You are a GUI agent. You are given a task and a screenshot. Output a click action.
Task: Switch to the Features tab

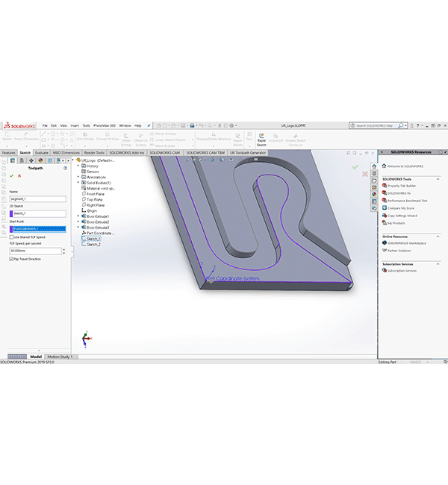point(9,153)
